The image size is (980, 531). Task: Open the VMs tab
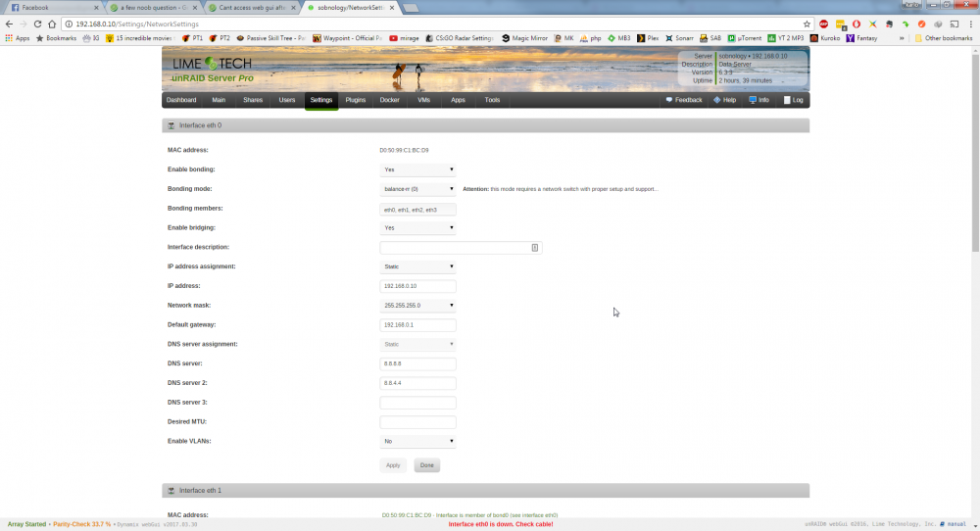tap(423, 100)
